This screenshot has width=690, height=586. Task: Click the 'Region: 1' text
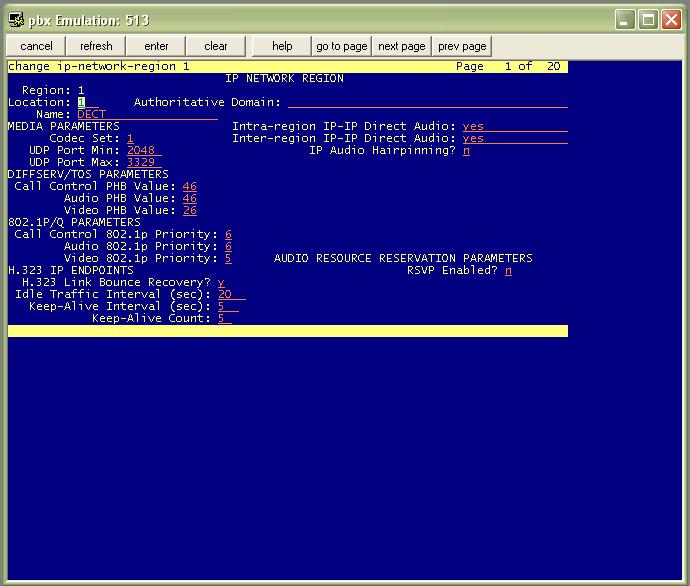[x=53, y=90]
